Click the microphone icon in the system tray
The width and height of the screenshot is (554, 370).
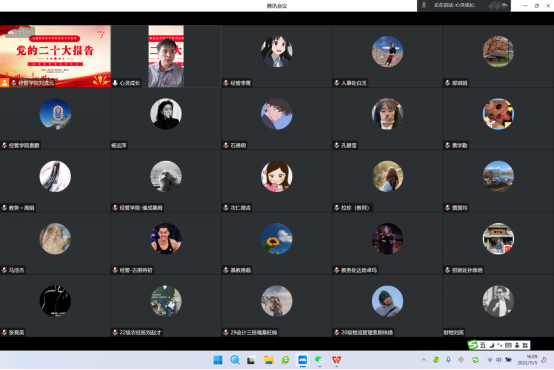coord(448,360)
